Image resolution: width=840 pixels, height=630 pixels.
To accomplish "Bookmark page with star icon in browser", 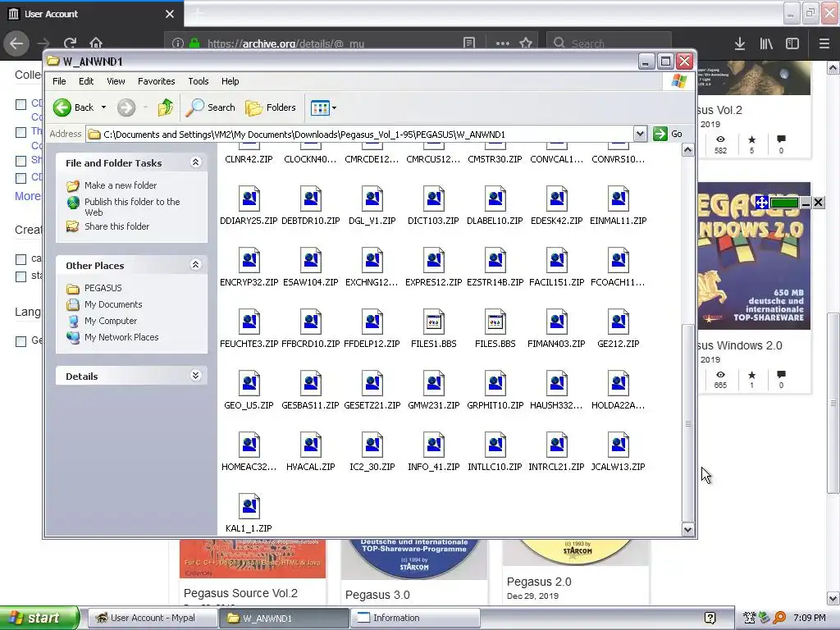I will pyautogui.click(x=526, y=43).
